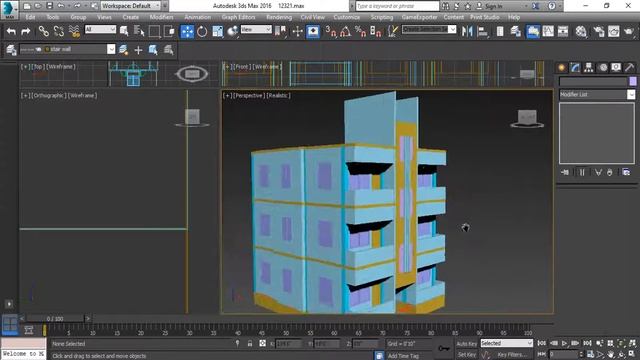
Task: Click the Render Production teapot icon
Action: [x=629, y=31]
